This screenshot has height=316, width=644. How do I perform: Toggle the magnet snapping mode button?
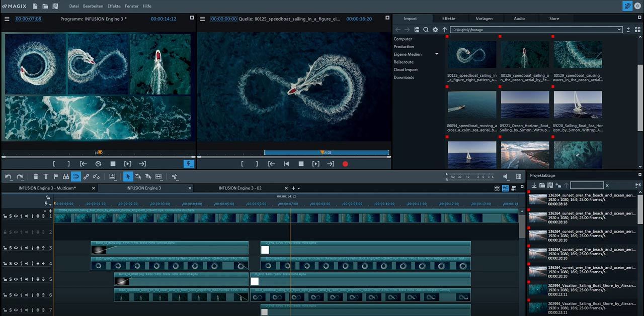(75, 176)
